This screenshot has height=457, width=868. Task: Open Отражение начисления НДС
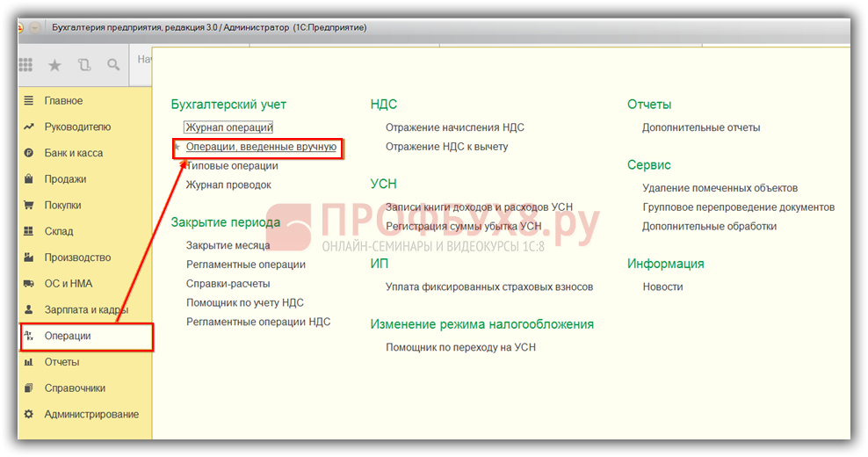click(455, 127)
